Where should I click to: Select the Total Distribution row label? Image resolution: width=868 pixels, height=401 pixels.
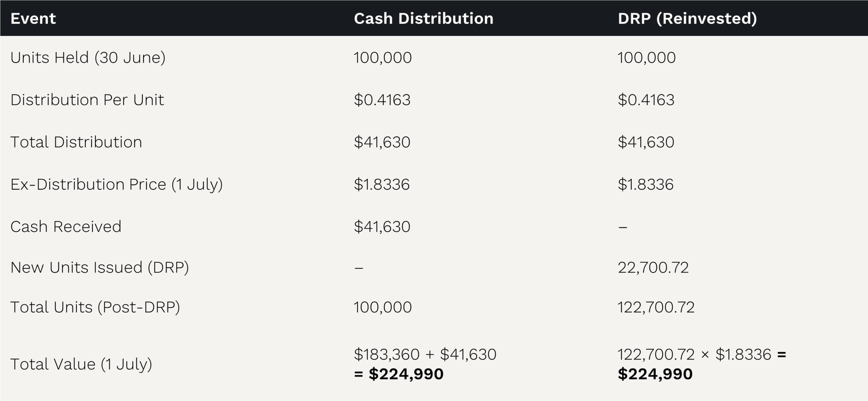[76, 142]
